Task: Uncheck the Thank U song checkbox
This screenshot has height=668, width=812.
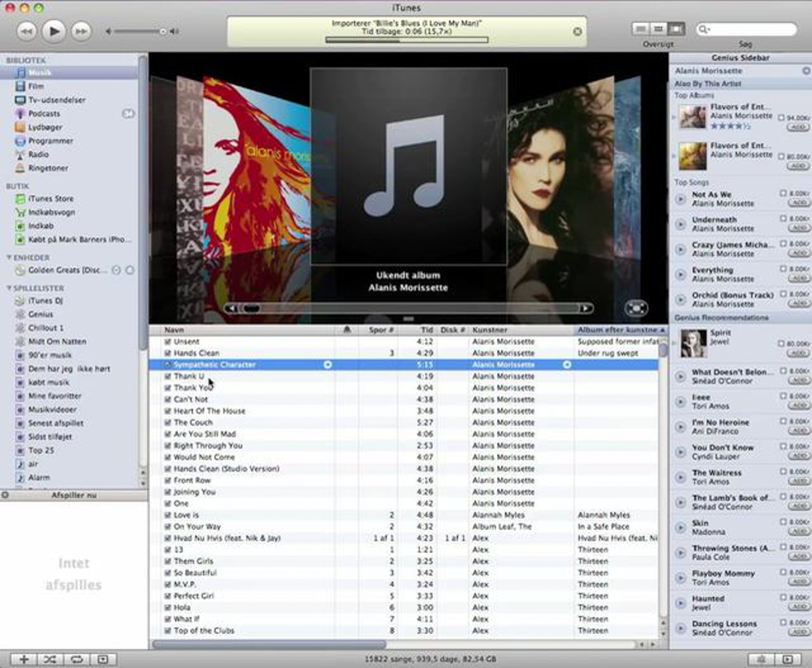Action: pos(167,376)
